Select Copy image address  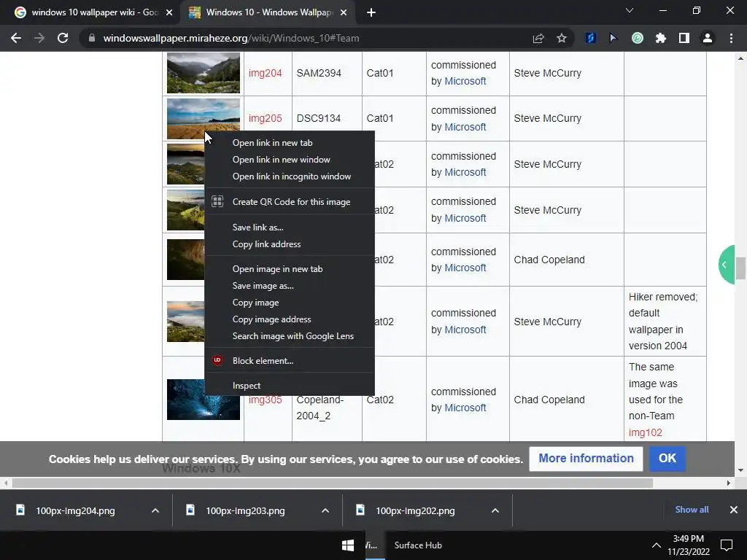click(x=289, y=319)
